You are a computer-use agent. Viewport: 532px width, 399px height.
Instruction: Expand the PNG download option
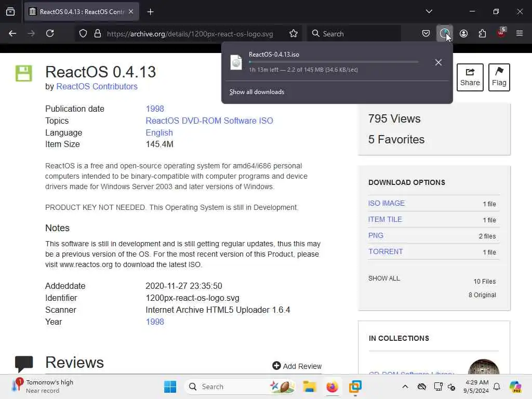tap(376, 235)
